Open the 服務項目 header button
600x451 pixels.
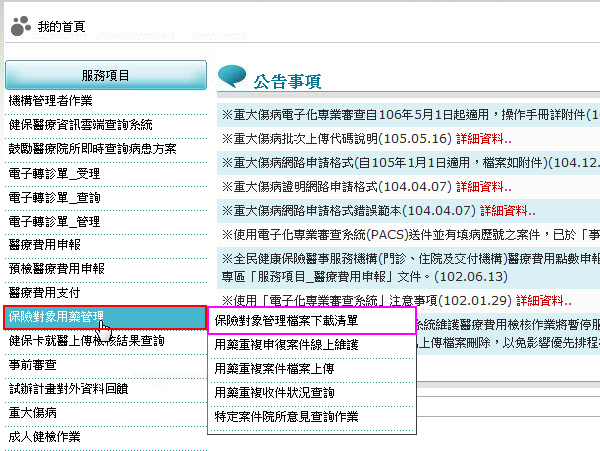[105, 75]
